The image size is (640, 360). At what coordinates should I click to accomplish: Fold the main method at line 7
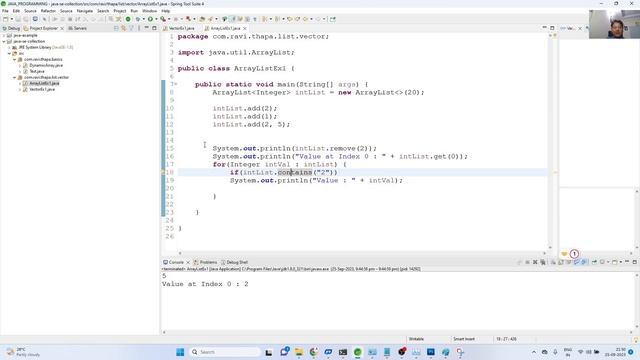click(176, 84)
